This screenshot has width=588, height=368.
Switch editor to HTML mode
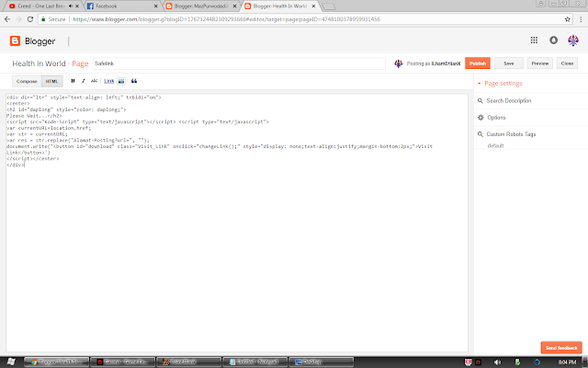pos(51,81)
